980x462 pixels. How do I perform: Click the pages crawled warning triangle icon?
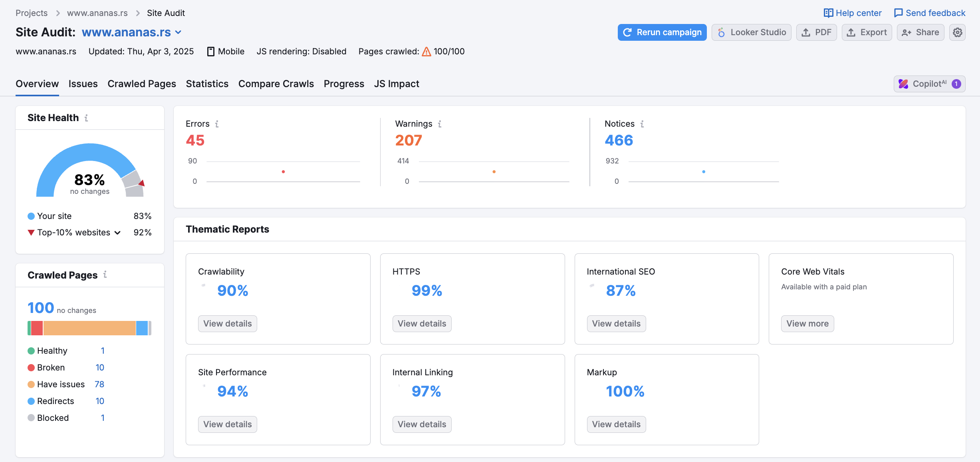tap(427, 52)
